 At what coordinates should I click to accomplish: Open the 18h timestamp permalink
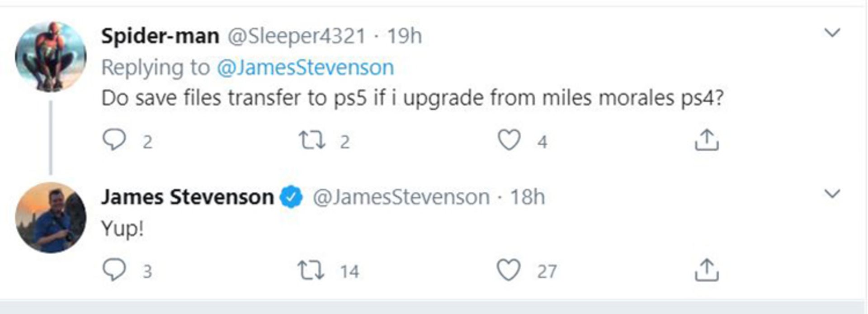click(528, 197)
